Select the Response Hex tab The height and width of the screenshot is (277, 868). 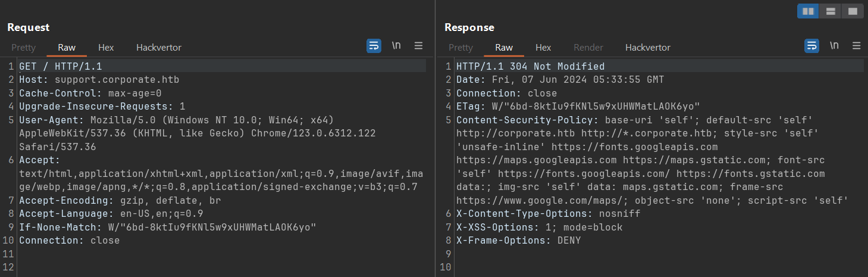coord(543,47)
